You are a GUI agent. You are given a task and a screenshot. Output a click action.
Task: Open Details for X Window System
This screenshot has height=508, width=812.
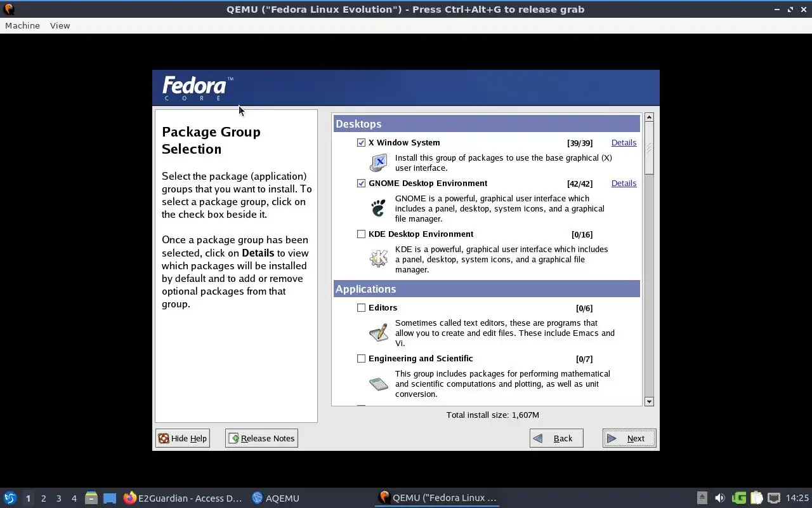tap(624, 143)
